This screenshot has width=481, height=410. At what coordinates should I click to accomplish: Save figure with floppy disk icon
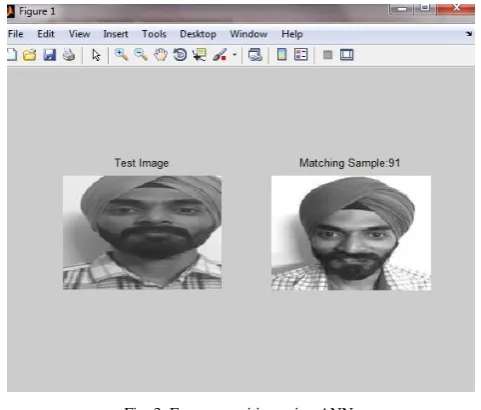(49, 55)
